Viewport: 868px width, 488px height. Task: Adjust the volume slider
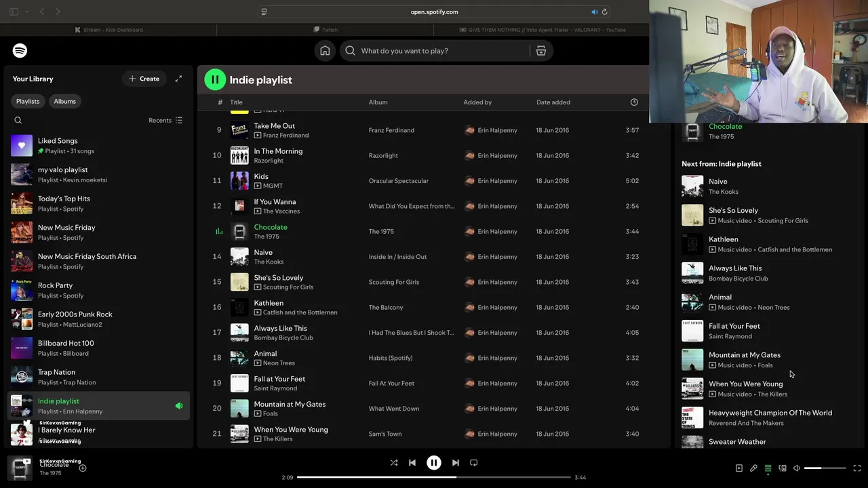click(x=825, y=468)
